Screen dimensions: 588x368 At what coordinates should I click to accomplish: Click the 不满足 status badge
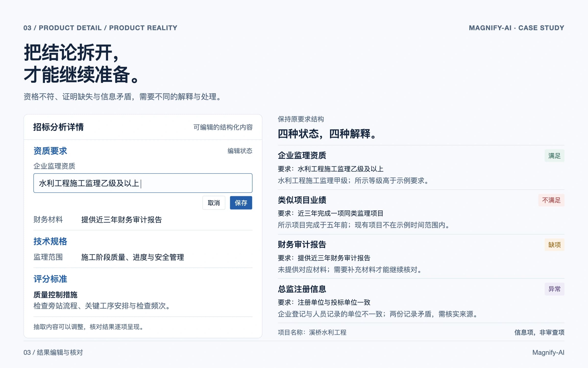click(x=551, y=200)
